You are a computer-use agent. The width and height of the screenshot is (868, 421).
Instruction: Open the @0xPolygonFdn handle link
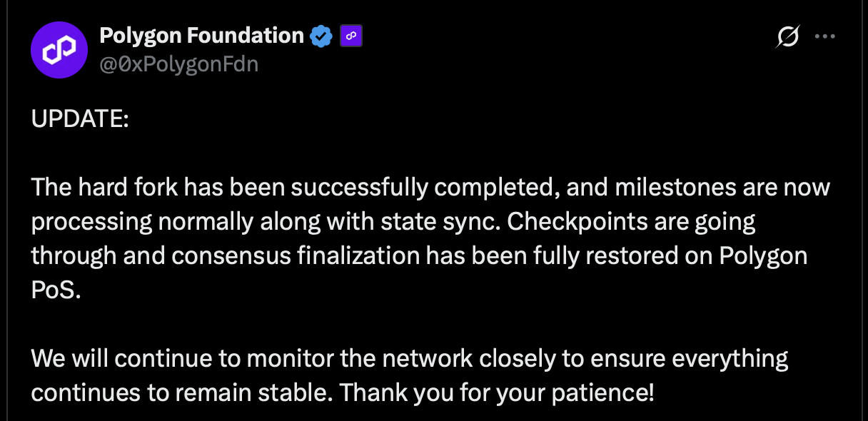tap(178, 64)
